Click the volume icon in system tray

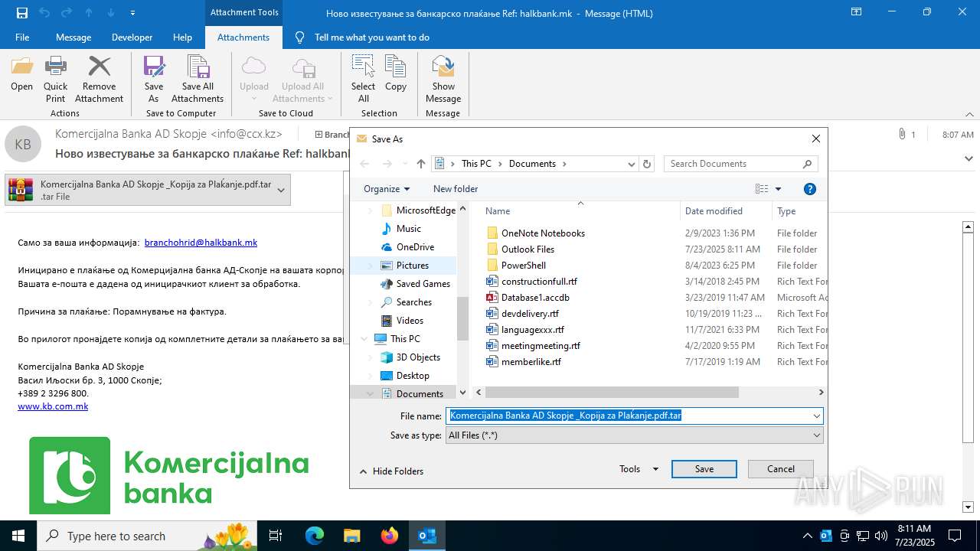[880, 536]
